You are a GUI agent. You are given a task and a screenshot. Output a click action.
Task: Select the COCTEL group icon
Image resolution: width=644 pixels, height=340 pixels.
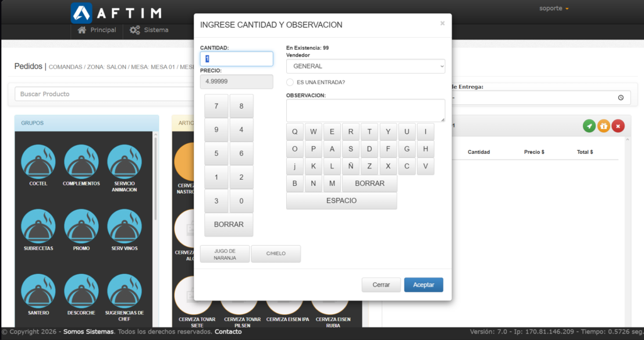point(38,162)
